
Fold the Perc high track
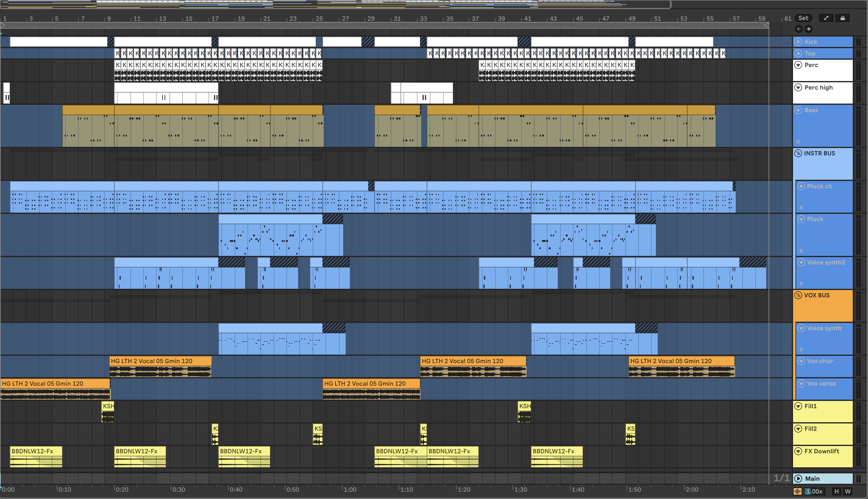click(799, 87)
